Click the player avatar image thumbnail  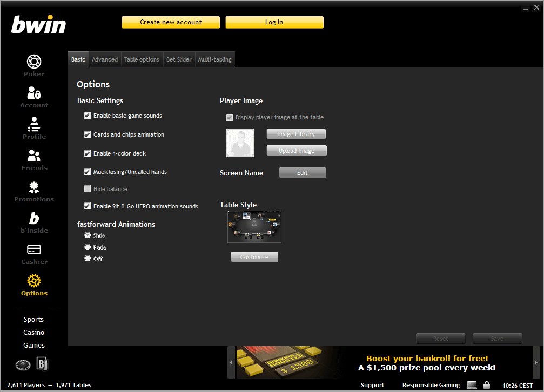click(240, 143)
